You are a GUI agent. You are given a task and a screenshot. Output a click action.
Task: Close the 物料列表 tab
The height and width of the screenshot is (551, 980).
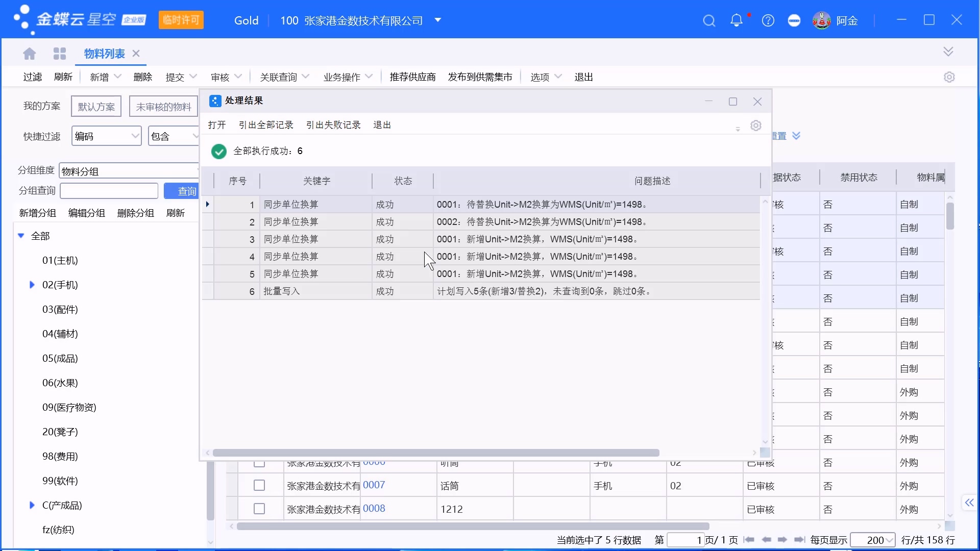point(136,54)
